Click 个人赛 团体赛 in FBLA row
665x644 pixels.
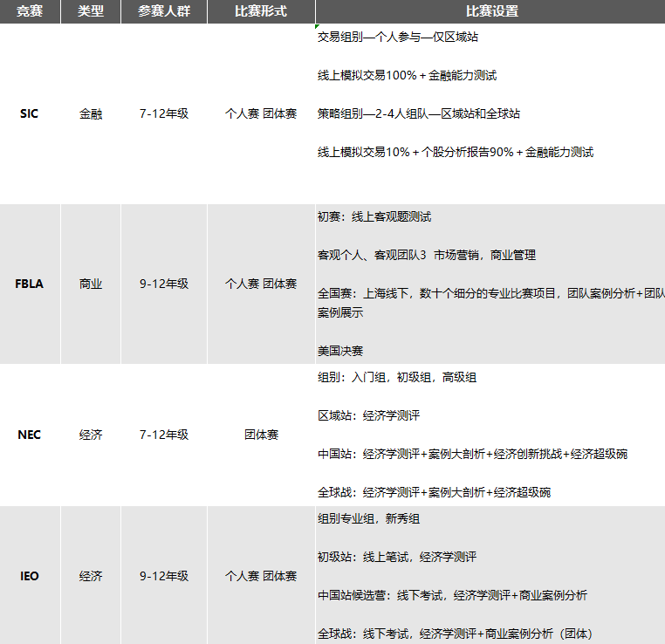pyautogui.click(x=261, y=284)
